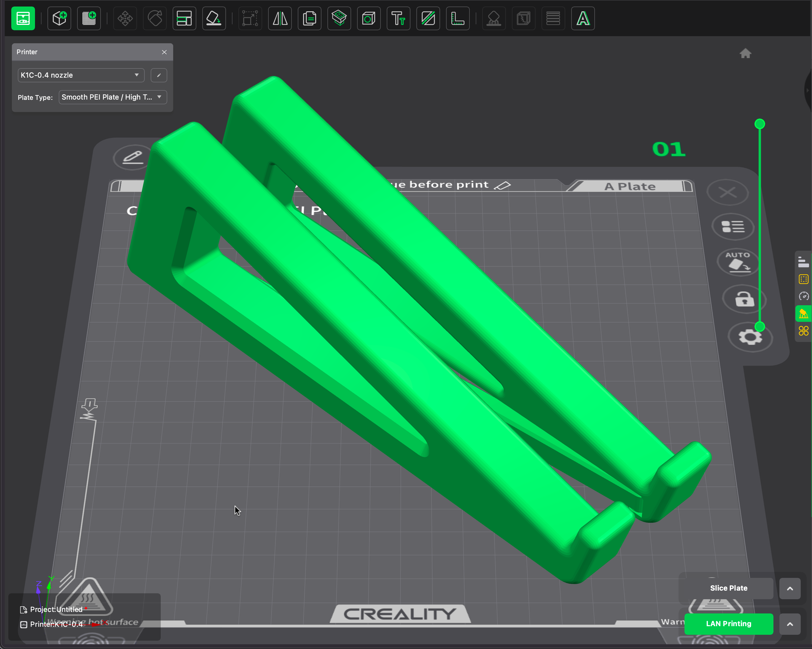Click the plate number 01 label
Screen dimensions: 812x649
[x=669, y=149]
